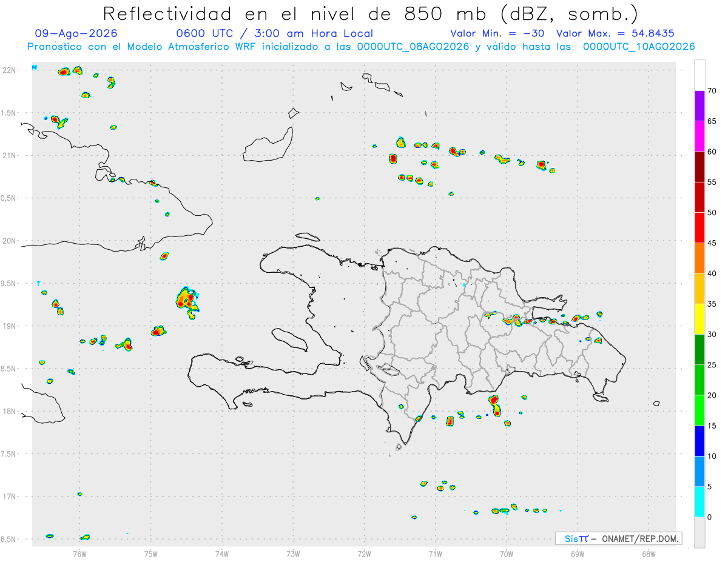The height and width of the screenshot is (562, 728).
Task: Click the '21N' latitude label
Action: pyautogui.click(x=9, y=155)
